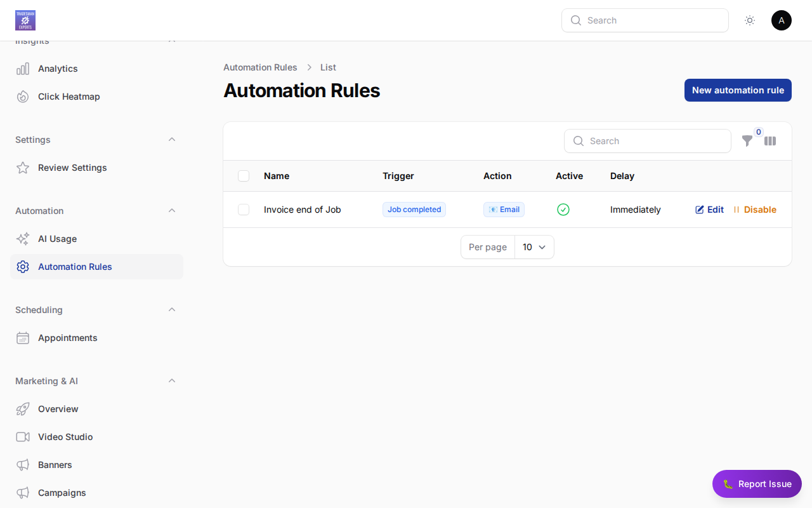Click the New automation rule button
The image size is (812, 508).
tap(738, 90)
